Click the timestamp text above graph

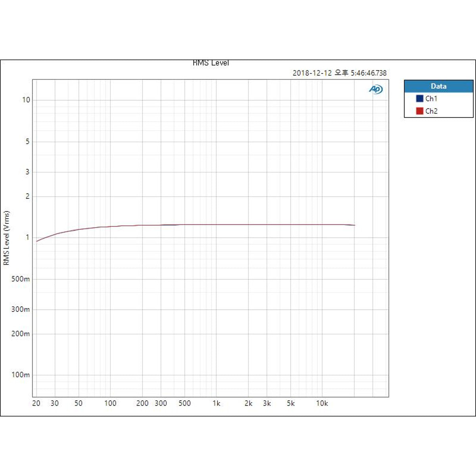pyautogui.click(x=340, y=73)
